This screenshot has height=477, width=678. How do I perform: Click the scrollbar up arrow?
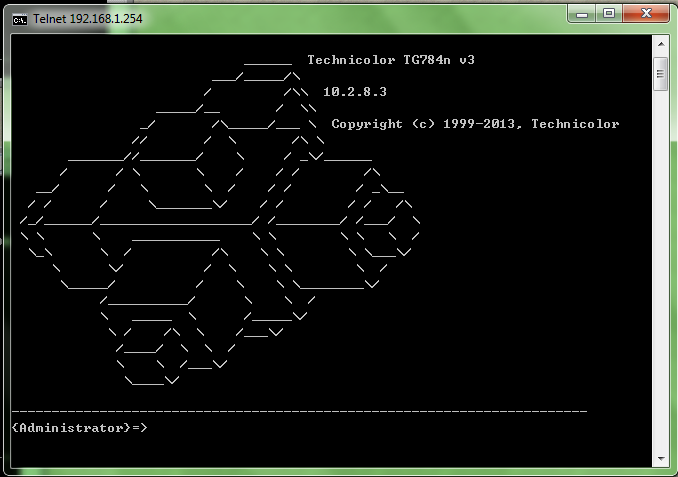661,44
